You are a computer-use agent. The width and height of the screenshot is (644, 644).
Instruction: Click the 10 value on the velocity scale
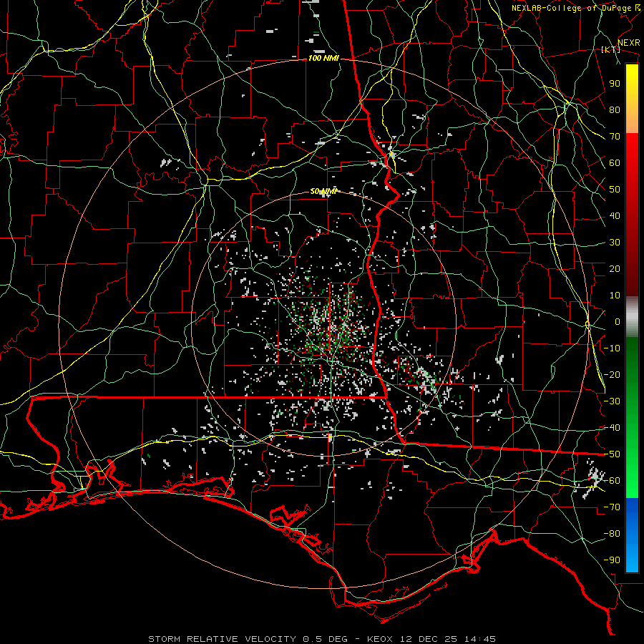[x=615, y=296]
